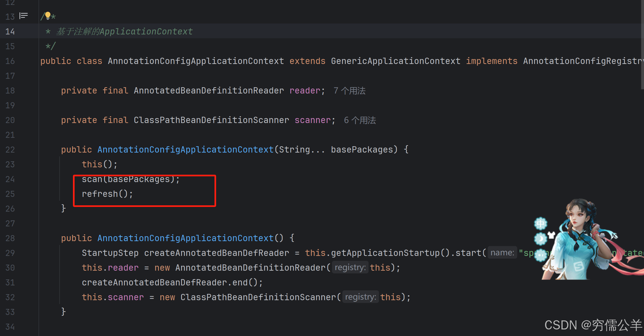Click the highlighted comment text on line 14
The image size is (644, 336).
[x=124, y=32]
